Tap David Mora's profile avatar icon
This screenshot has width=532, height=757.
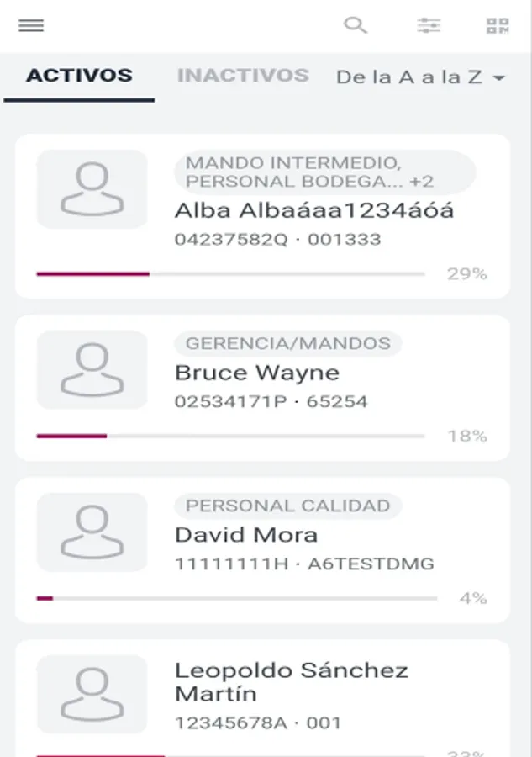[x=92, y=532]
